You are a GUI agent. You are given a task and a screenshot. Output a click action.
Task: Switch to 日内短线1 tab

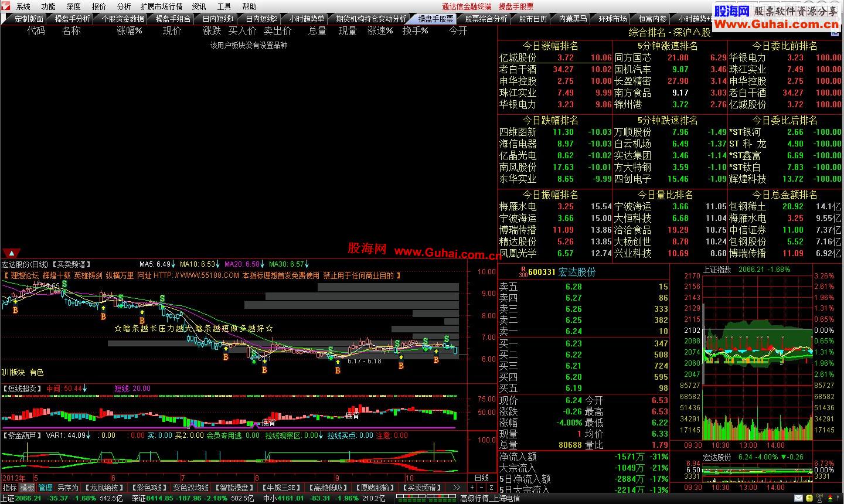click(x=218, y=19)
